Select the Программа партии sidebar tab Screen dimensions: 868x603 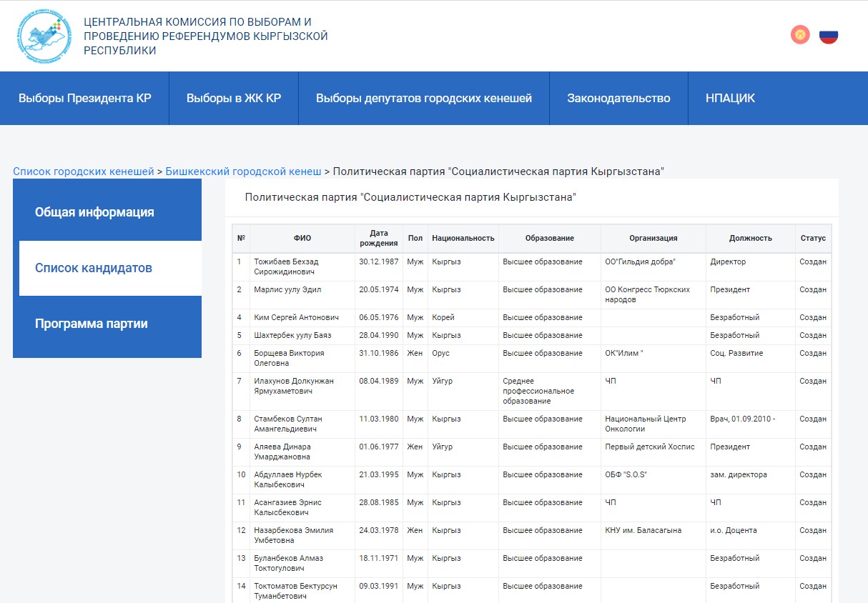pos(92,324)
